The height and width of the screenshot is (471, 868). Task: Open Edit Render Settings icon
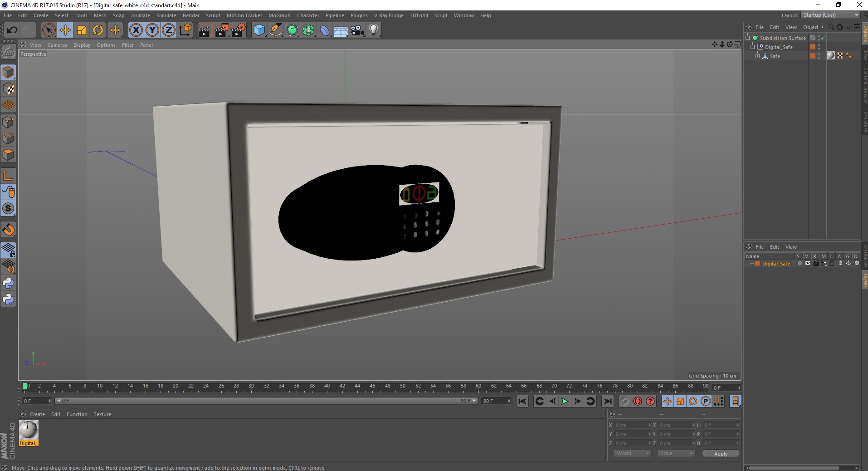pyautogui.click(x=239, y=30)
